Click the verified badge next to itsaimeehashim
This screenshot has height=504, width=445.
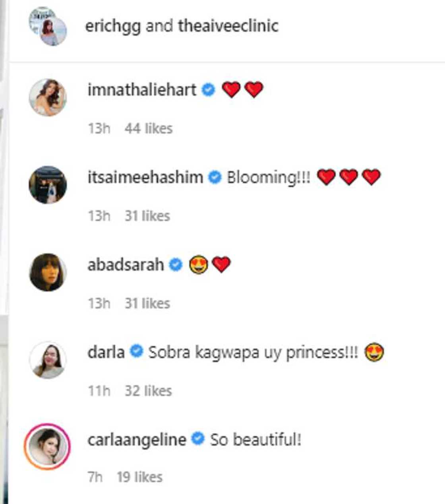coord(215,177)
